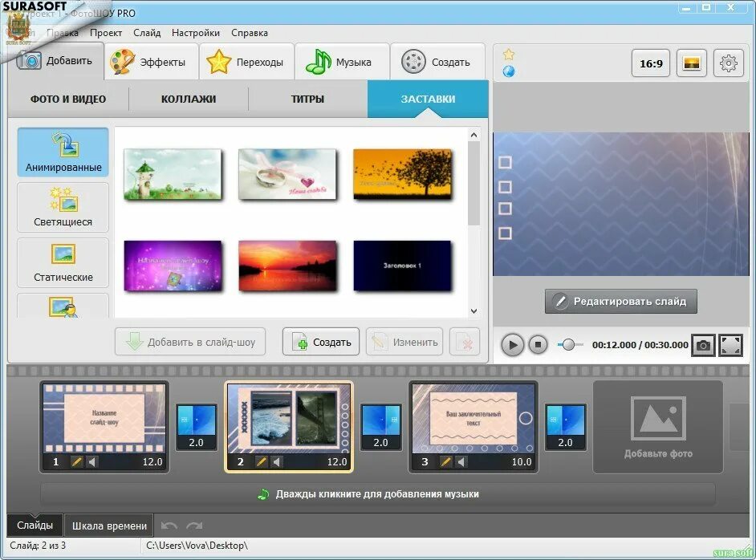Click Добавьте фото placeholder

coord(658,427)
